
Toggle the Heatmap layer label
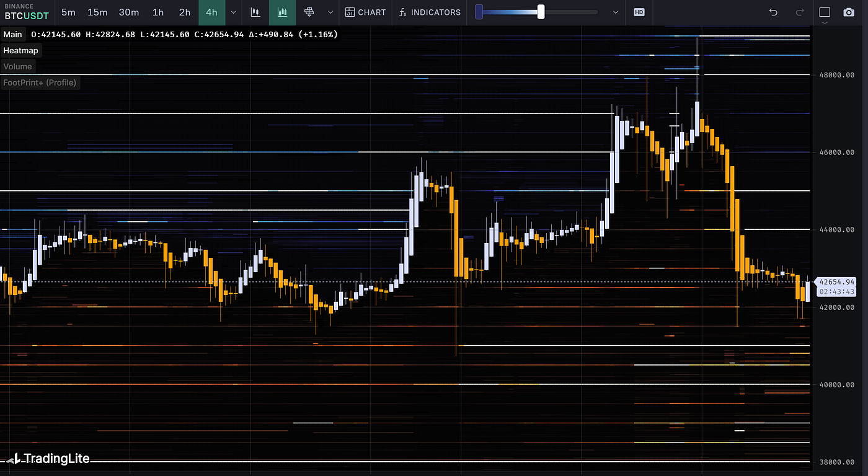coord(20,50)
